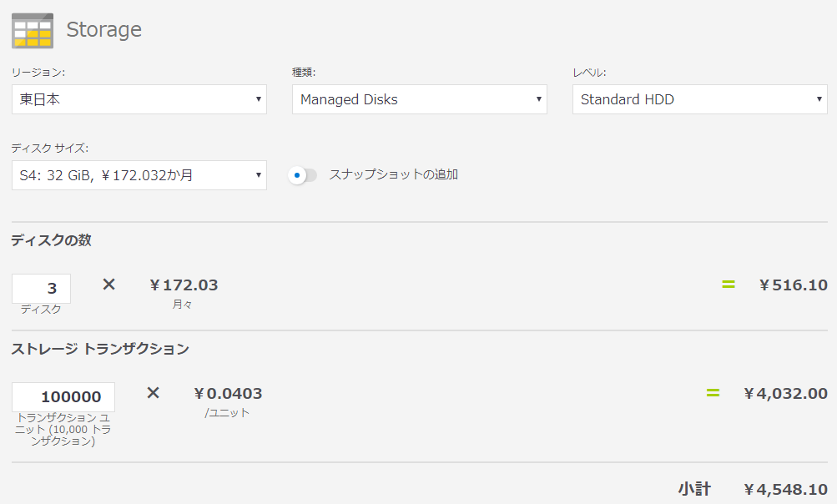Expand the ディスク サイズ dropdown showing S4: 32 GiB
Viewport: 837px width, 504px height.
tap(139, 175)
